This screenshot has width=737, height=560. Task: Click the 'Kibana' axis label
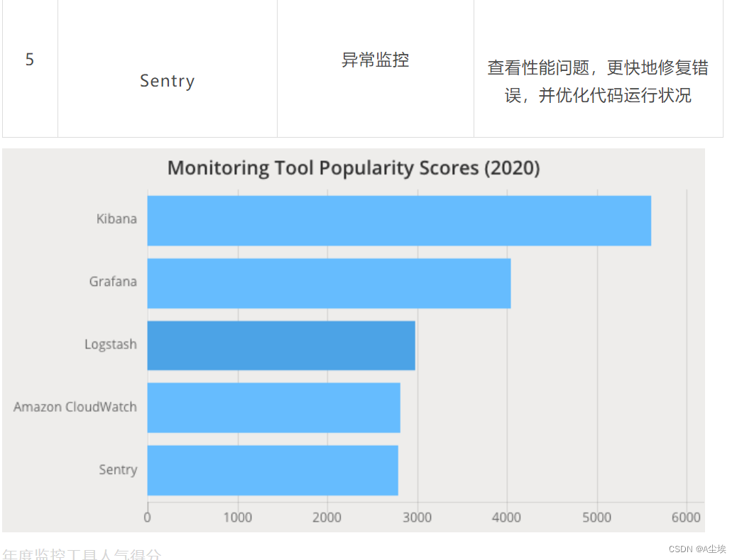pos(116,219)
